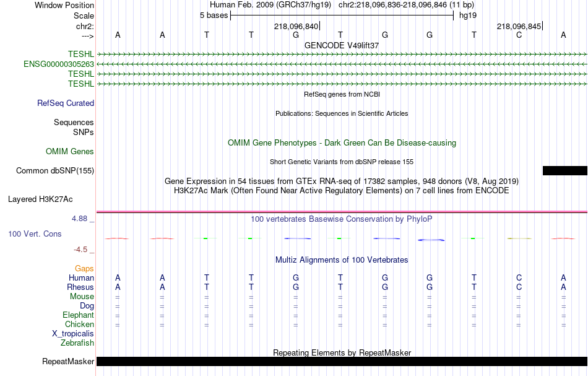588x376 pixels.
Task: Click 'Short Genetic Variants from dbSNP release 155'
Action: coord(342,162)
